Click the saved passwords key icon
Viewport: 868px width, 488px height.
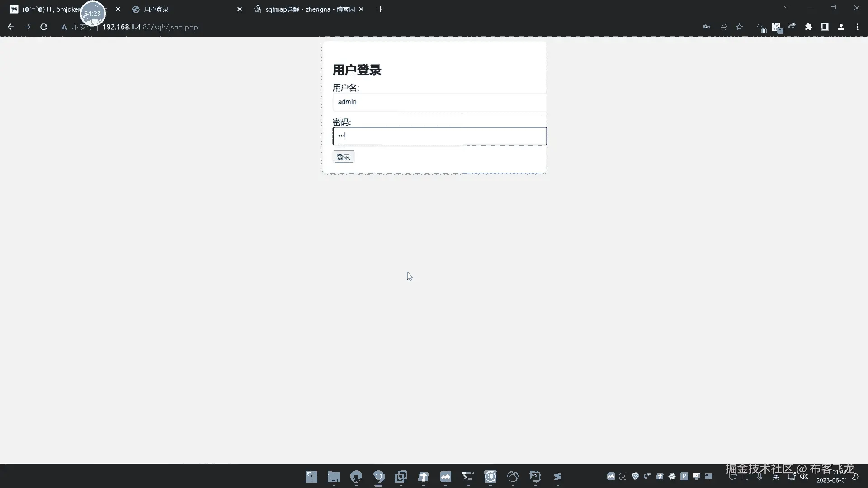pyautogui.click(x=707, y=27)
